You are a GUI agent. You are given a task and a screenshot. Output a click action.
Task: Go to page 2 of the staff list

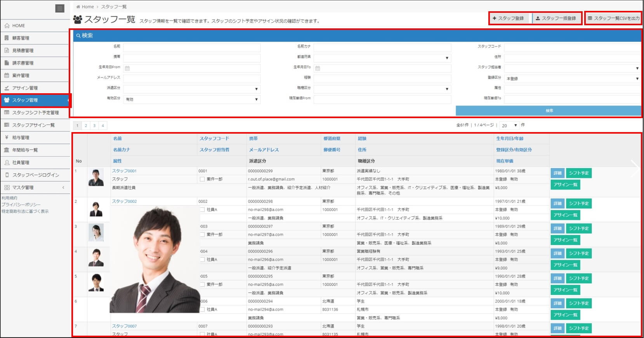[86, 125]
